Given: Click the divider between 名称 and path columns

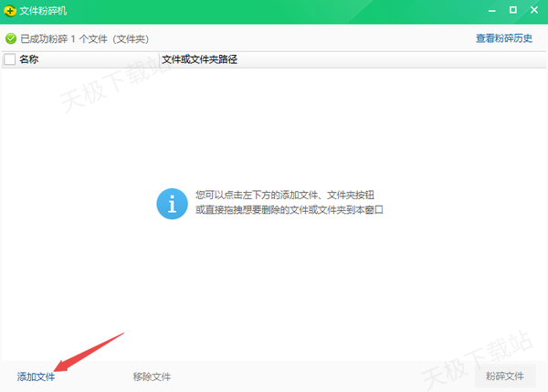Looking at the screenshot, I should [x=159, y=59].
